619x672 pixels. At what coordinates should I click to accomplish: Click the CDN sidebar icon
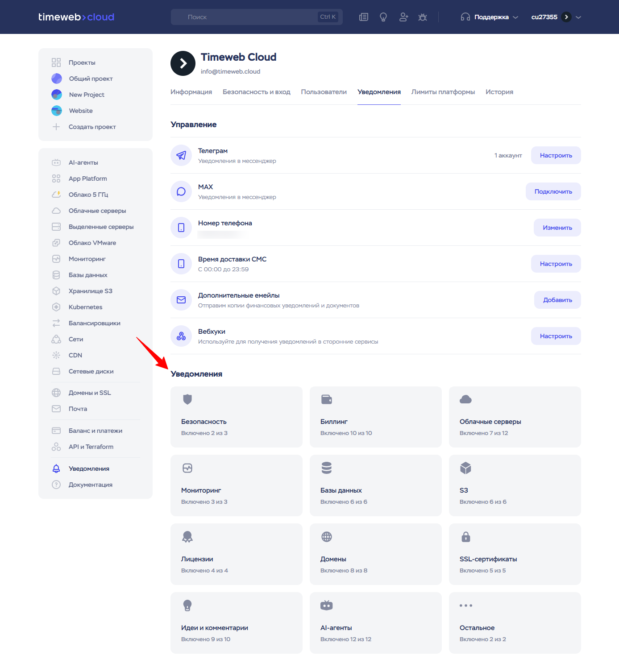pos(56,355)
